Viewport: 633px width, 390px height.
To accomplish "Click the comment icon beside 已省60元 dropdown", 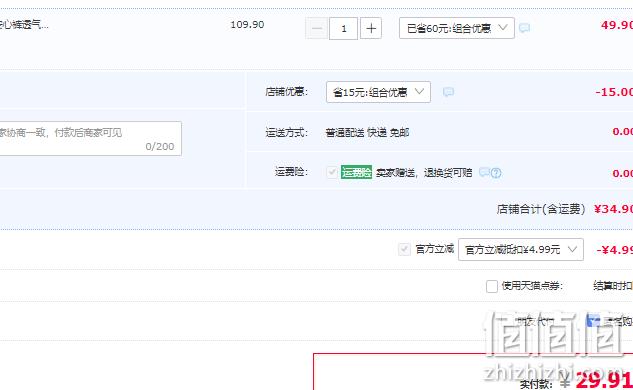I will (x=524, y=28).
